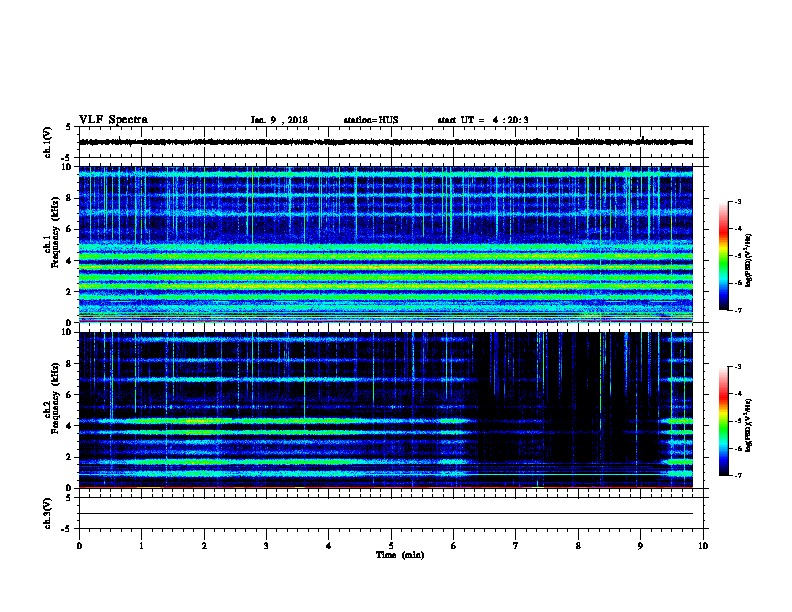Click time axis tick label 8
Viewport: 792px width, 612px height.
tap(578, 545)
